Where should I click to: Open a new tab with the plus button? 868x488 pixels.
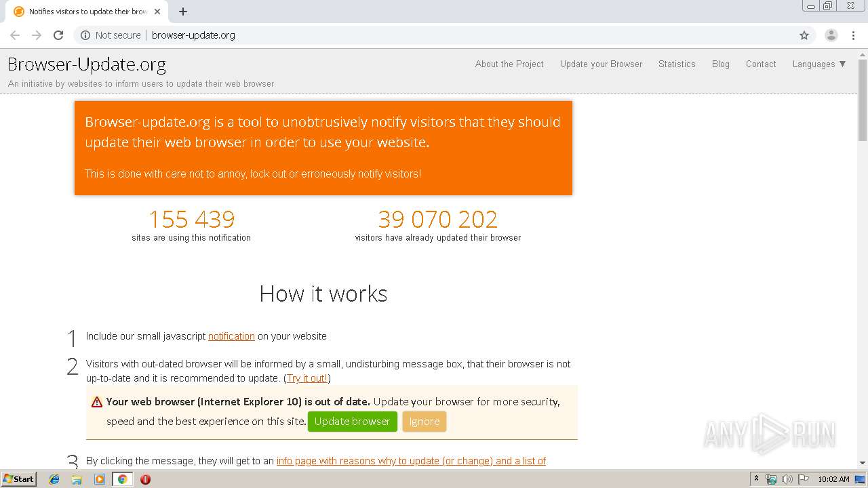tap(183, 12)
